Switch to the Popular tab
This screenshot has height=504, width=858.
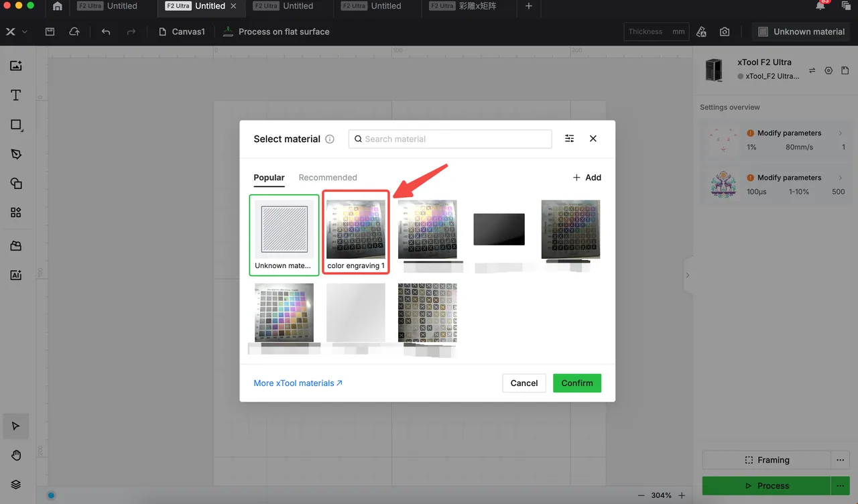click(x=269, y=178)
